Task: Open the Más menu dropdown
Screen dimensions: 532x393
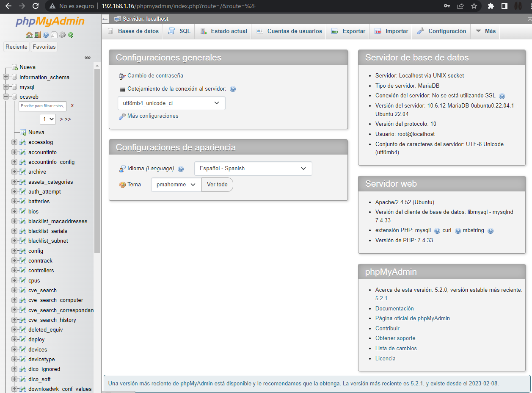Action: (485, 31)
